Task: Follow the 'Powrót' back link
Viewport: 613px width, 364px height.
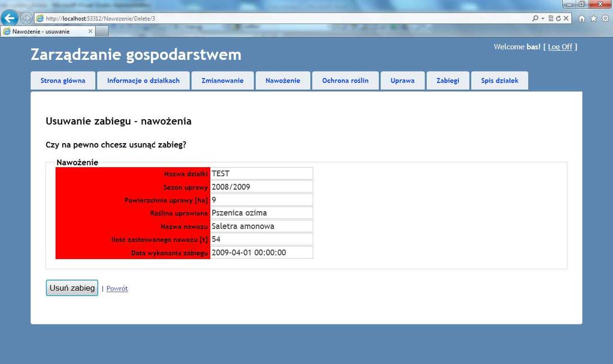Action: click(x=117, y=289)
